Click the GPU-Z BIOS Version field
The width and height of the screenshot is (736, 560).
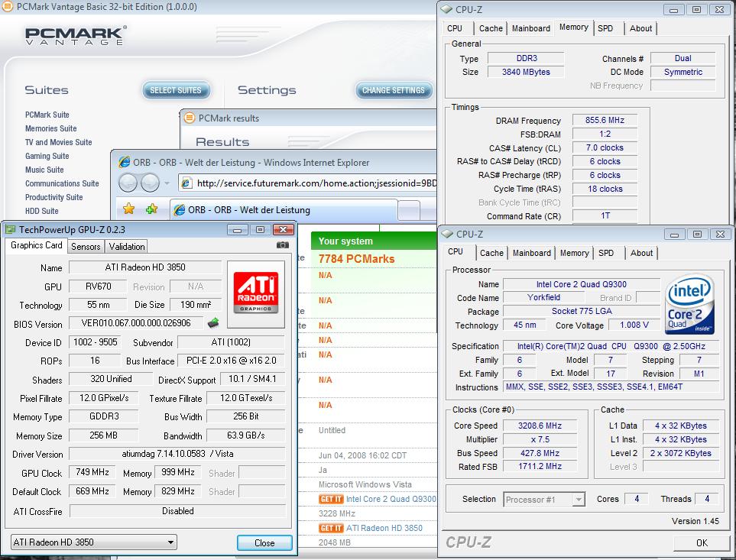pyautogui.click(x=136, y=323)
